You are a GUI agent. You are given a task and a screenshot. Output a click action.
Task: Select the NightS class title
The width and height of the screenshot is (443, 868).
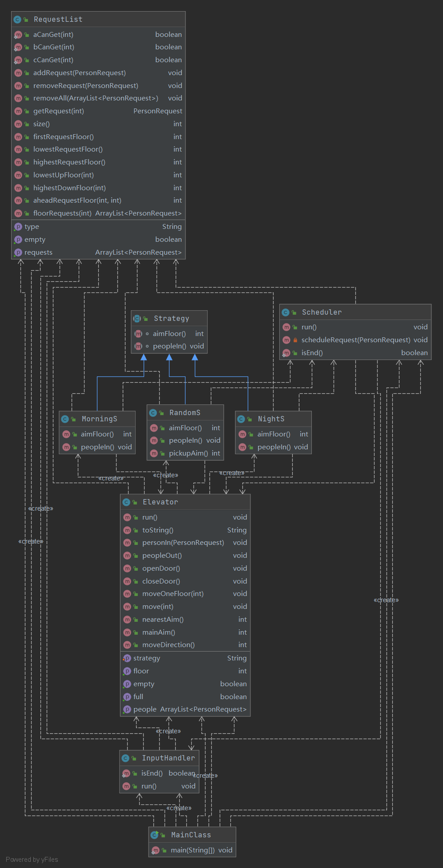pyautogui.click(x=271, y=419)
